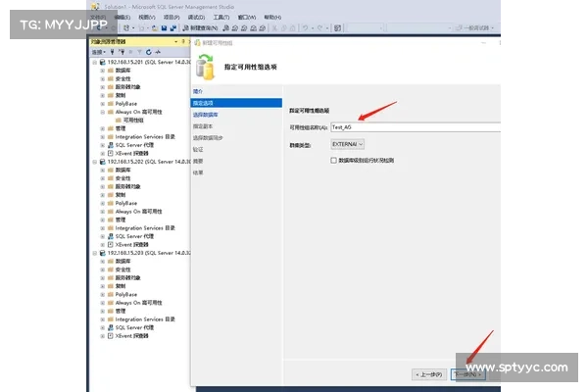The width and height of the screenshot is (588, 392).
Task: Click SQL Server 代理 icon under 192.168.15.202
Action: coord(110,236)
